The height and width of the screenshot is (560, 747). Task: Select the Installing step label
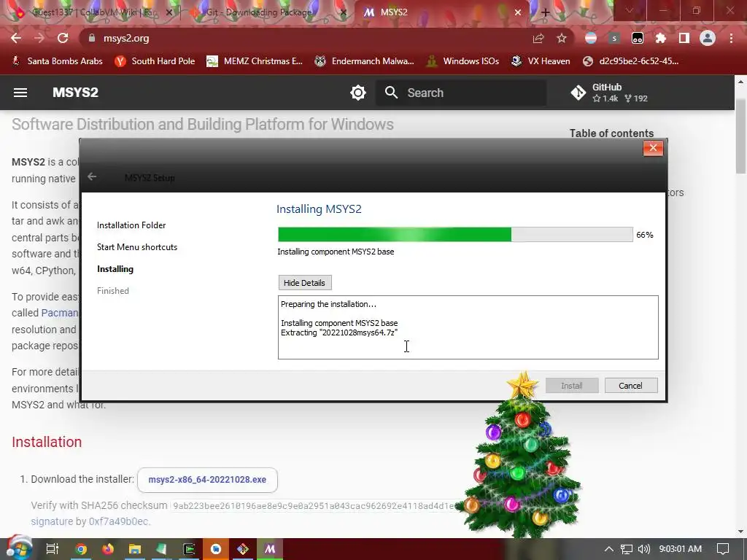115,269
